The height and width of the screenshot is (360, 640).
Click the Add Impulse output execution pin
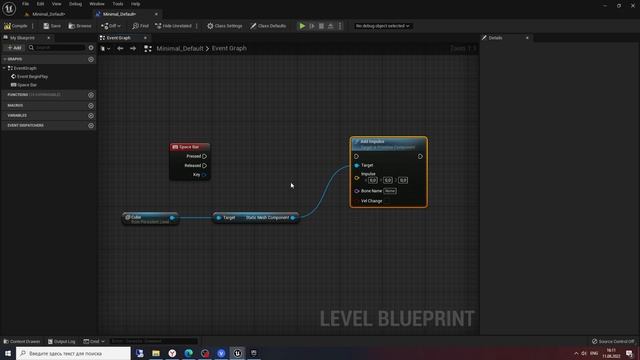click(420, 156)
